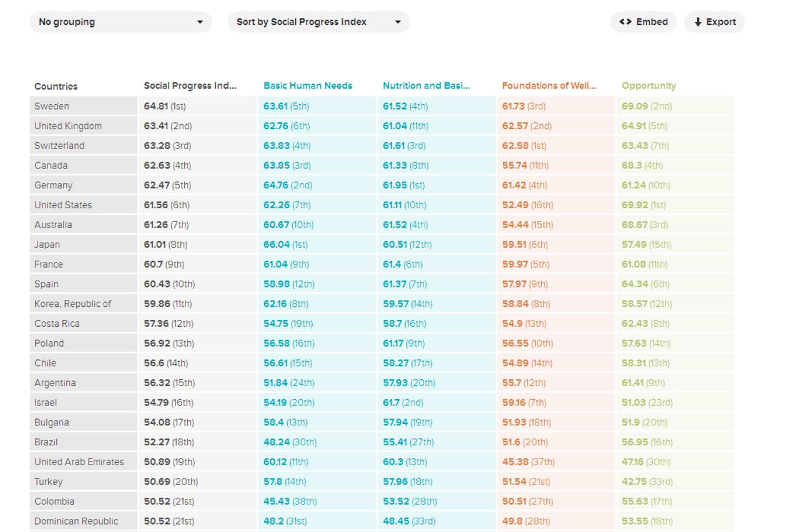Select Costa Rica in the countries list
This screenshot has width=799, height=532.
coord(57,324)
